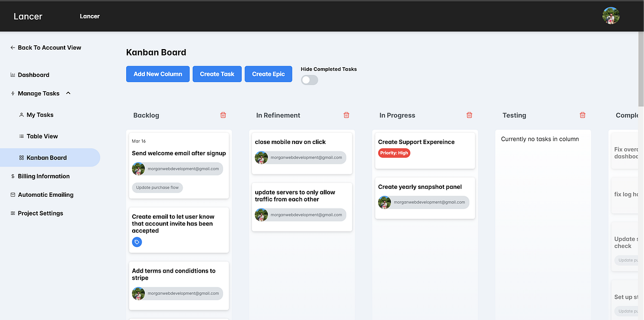The width and height of the screenshot is (644, 320).
Task: Click assignee avatar on Add terms and condidtions task
Action: (x=138, y=294)
